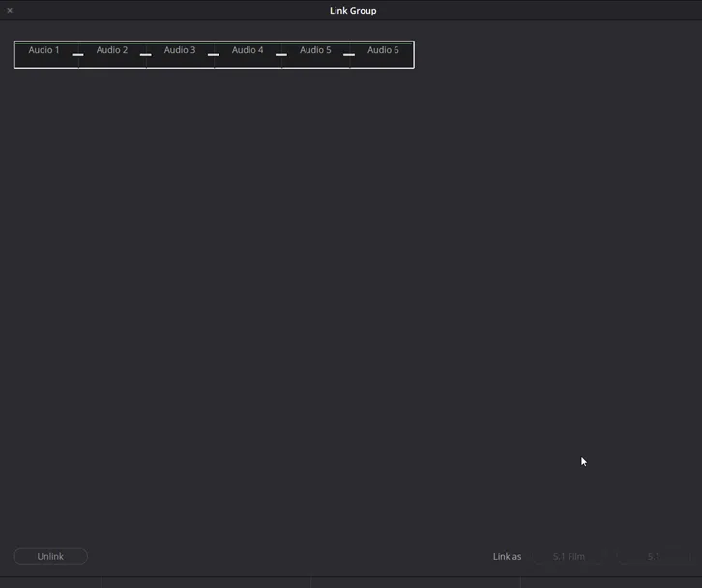
Task: Link tracks as 5.1 Film
Action: point(569,556)
